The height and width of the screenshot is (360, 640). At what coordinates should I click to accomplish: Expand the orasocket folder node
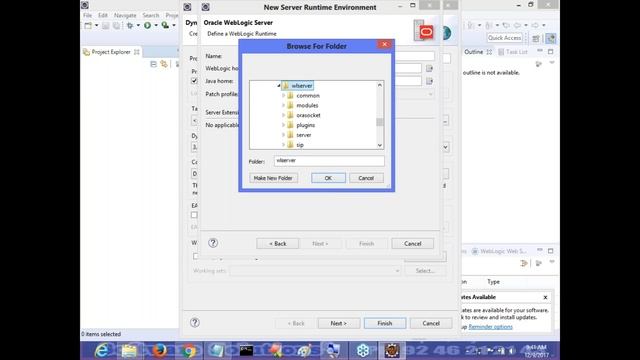(284, 115)
